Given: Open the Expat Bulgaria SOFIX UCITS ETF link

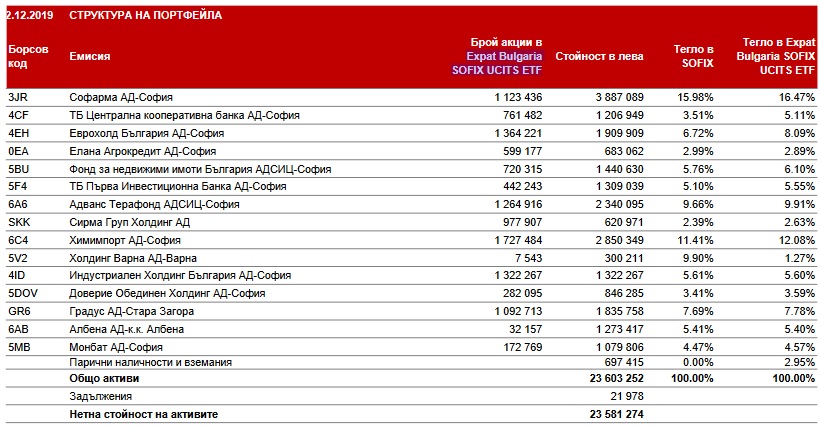Looking at the screenshot, I should coord(497,63).
